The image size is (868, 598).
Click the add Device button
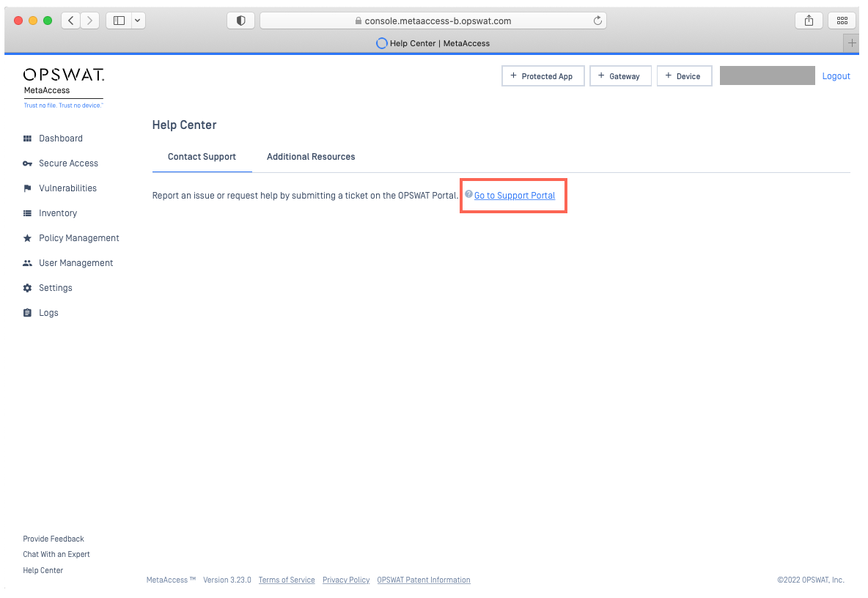click(684, 75)
